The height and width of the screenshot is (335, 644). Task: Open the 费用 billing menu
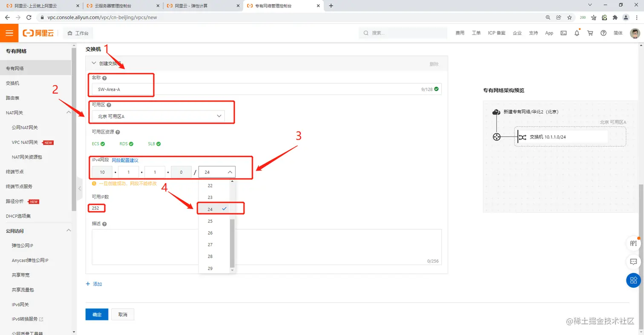coord(460,33)
